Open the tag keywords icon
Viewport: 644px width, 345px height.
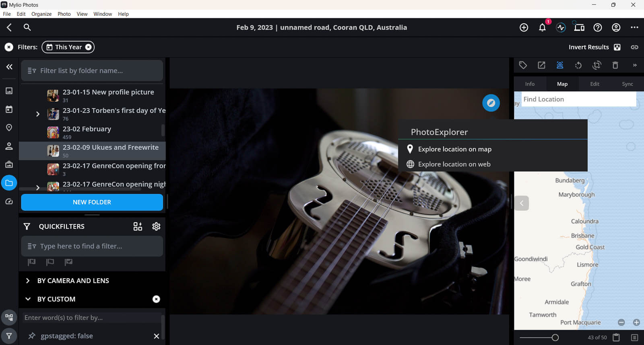click(523, 65)
